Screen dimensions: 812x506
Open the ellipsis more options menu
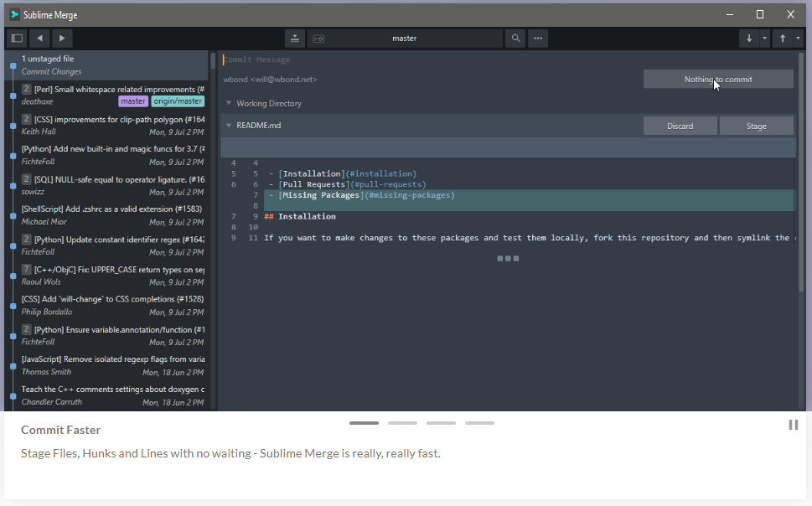[537, 38]
